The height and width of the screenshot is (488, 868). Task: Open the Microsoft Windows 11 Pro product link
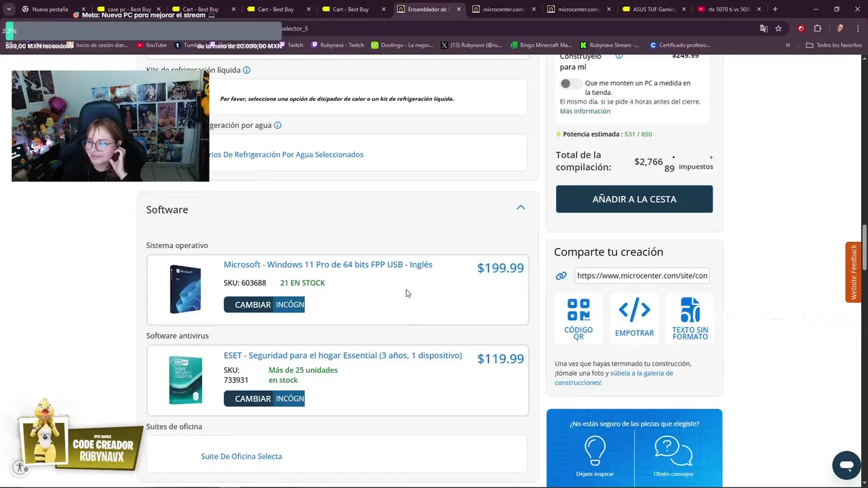tap(328, 264)
